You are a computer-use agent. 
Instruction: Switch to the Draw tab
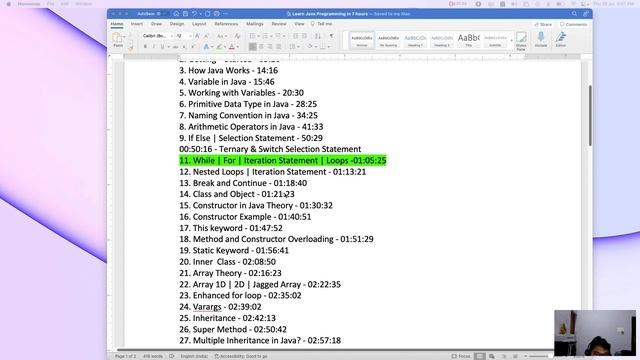pos(156,24)
